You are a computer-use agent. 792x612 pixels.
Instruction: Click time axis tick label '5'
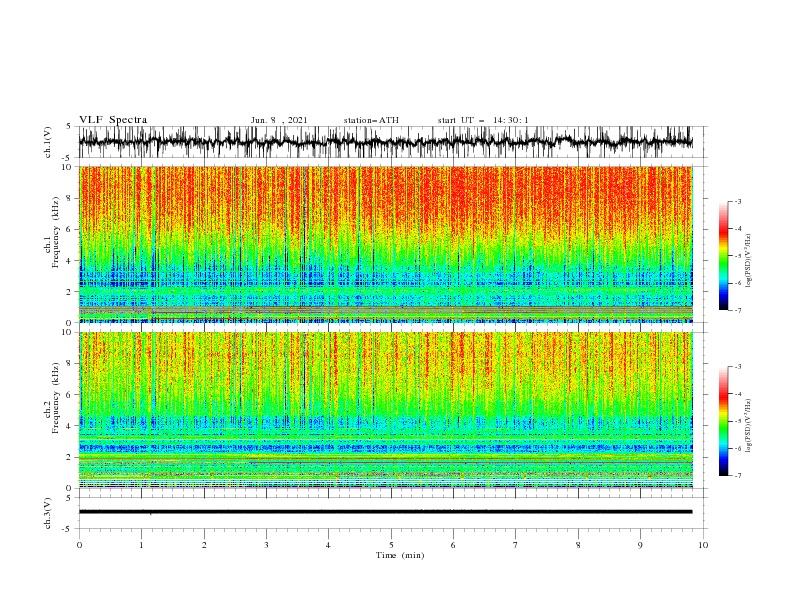click(391, 545)
